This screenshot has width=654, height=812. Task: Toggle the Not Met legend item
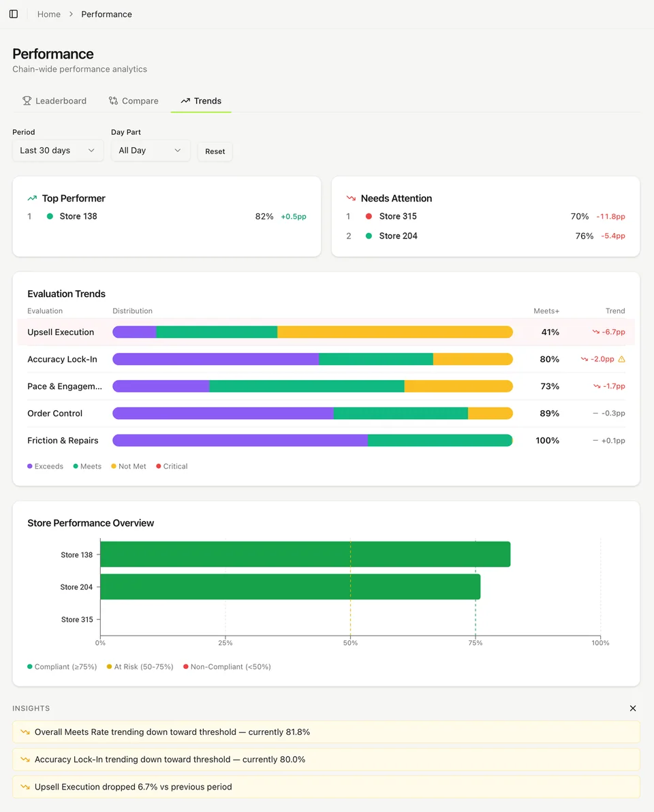pyautogui.click(x=129, y=466)
